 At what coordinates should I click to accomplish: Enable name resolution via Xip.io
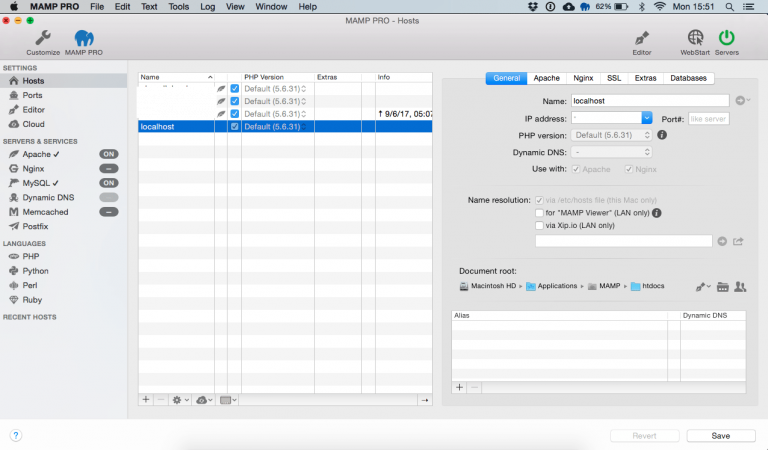[x=539, y=226]
